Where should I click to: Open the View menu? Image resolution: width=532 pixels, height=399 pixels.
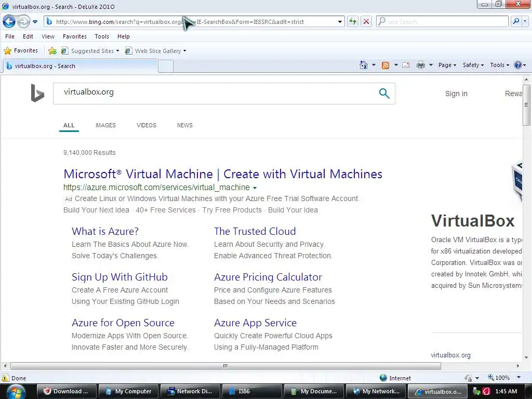(48, 36)
